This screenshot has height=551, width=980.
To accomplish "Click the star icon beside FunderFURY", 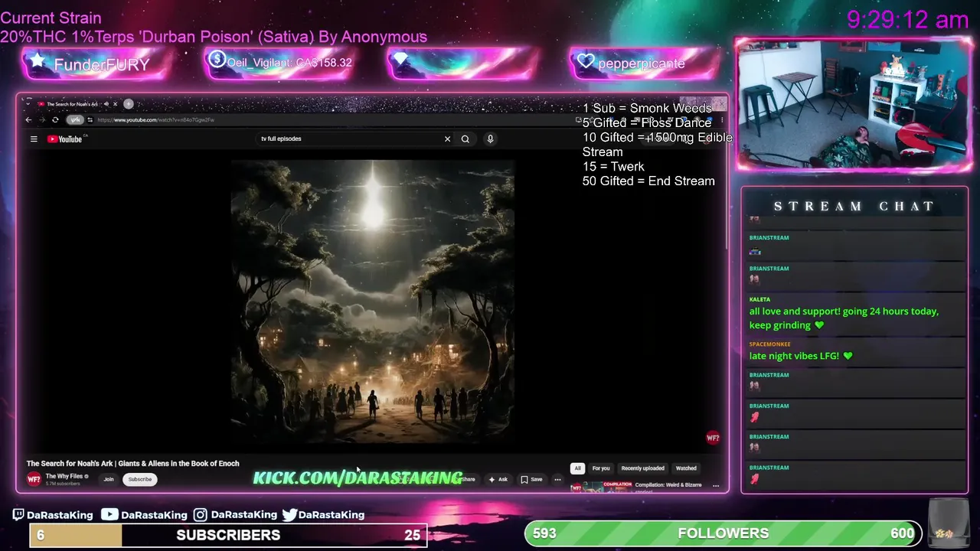I will coord(37,60).
